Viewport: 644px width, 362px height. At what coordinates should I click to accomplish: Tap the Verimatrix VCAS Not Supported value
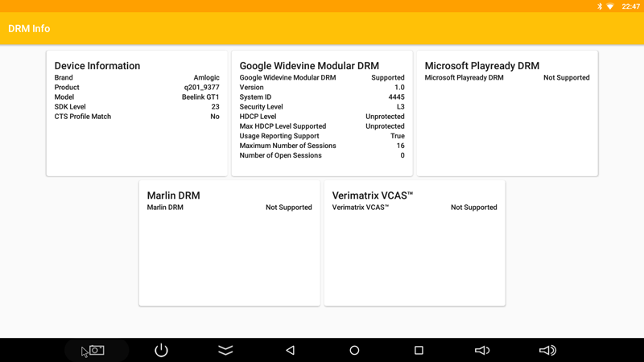474,208
